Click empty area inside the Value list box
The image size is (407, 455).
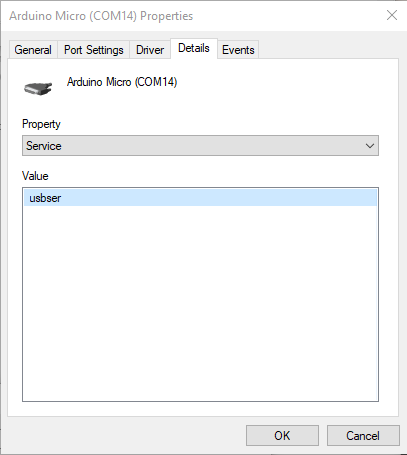click(x=200, y=300)
